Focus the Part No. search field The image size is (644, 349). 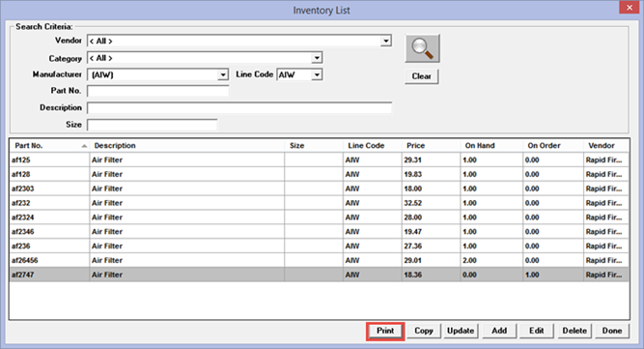point(158,91)
